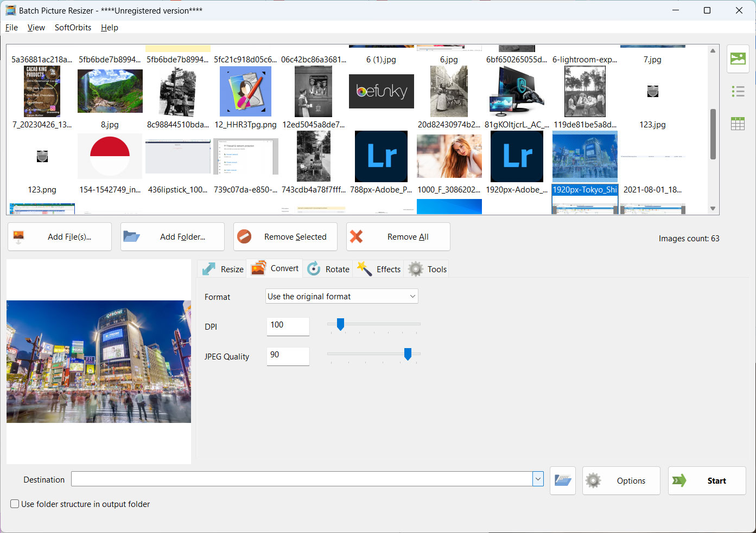Click the 7.jpg file name

[x=652, y=60]
